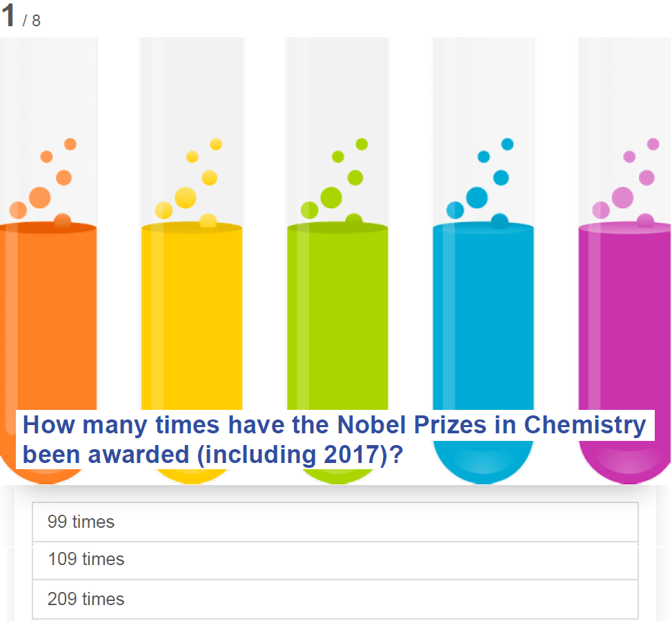
Task: Click the topmost green bubble
Action: [362, 144]
